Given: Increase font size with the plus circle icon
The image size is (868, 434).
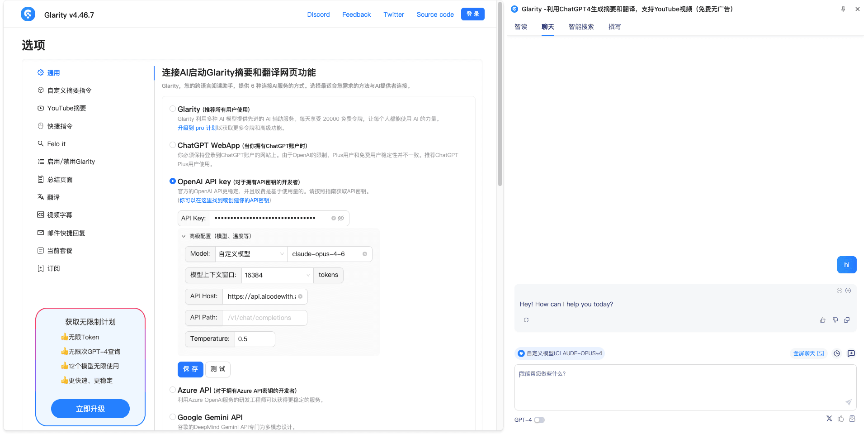Looking at the screenshot, I should pyautogui.click(x=848, y=291).
